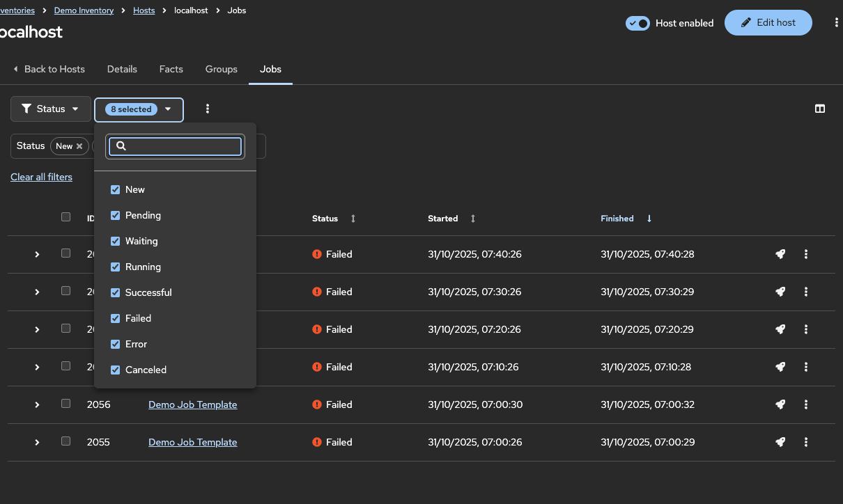Click the status search input field
This screenshot has width=843, height=504.
point(183,146)
